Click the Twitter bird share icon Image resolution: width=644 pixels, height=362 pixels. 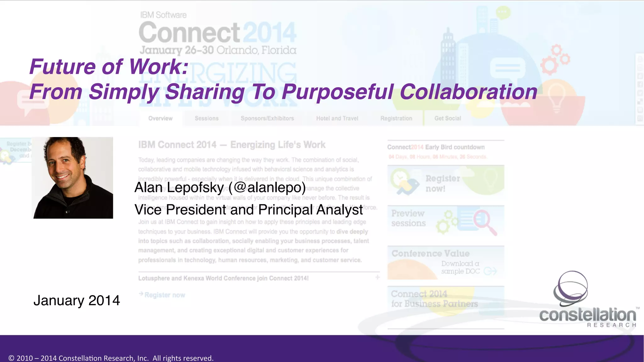(640, 93)
